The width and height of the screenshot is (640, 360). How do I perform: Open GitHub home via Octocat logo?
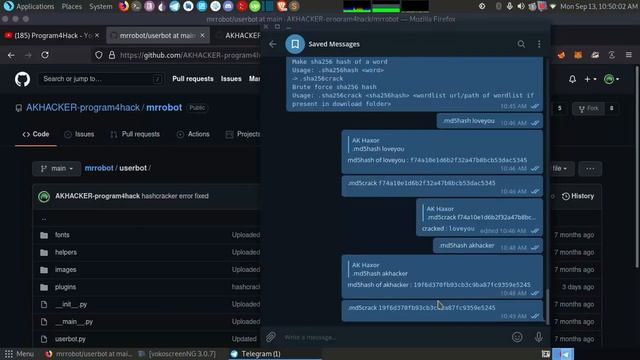pyautogui.click(x=22, y=79)
